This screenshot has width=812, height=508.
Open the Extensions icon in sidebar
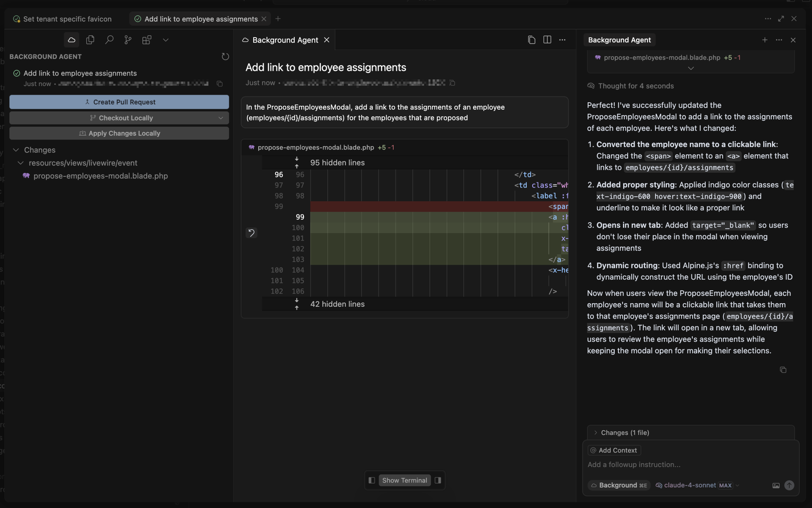click(x=147, y=40)
